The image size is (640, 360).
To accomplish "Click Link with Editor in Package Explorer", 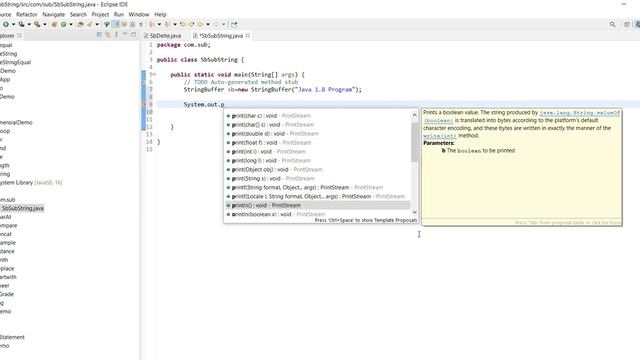I will click(108, 35).
